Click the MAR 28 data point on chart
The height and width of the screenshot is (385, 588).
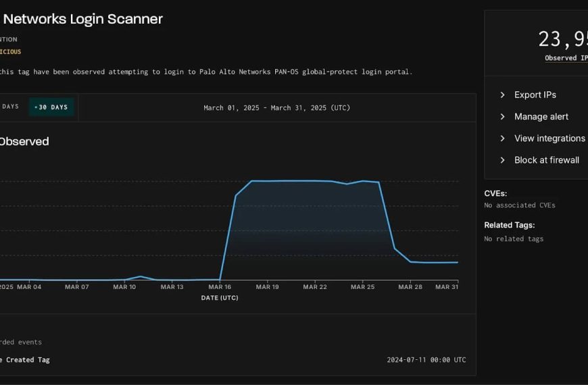click(x=410, y=261)
